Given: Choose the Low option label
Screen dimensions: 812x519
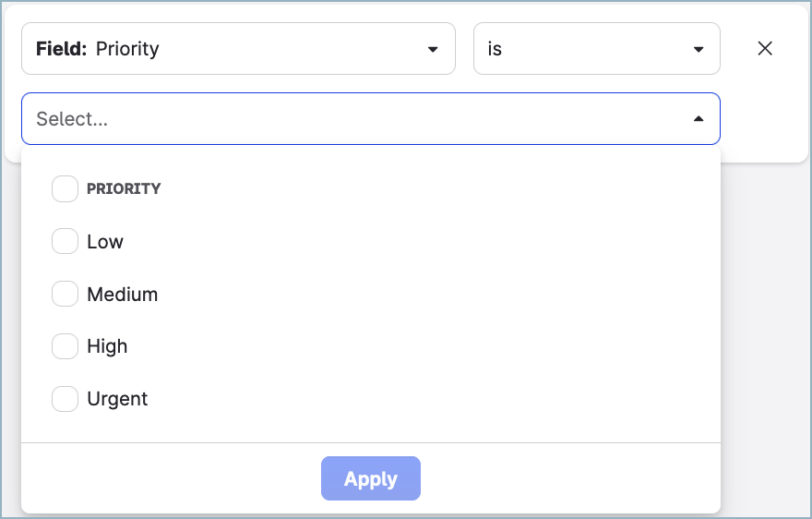Looking at the screenshot, I should click(x=105, y=242).
